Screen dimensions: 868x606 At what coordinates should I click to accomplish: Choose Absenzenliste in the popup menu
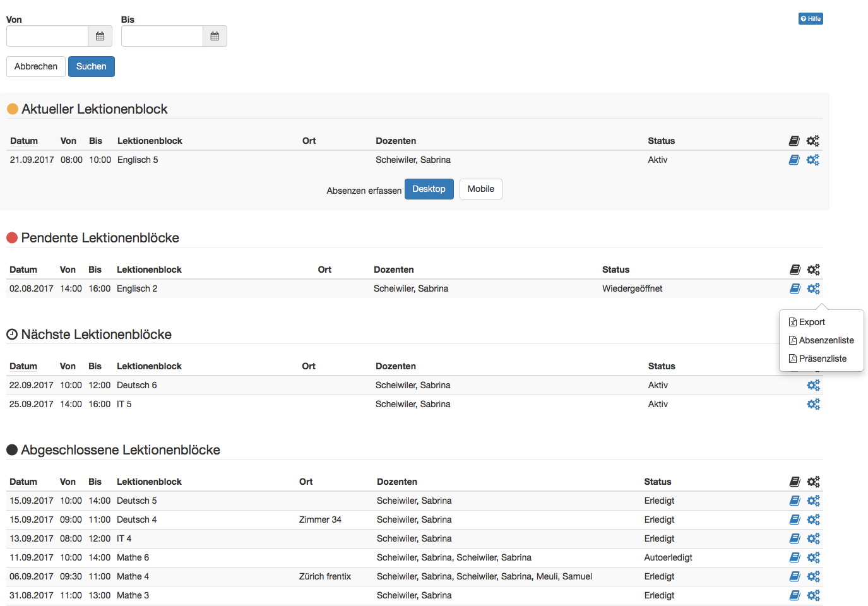826,340
